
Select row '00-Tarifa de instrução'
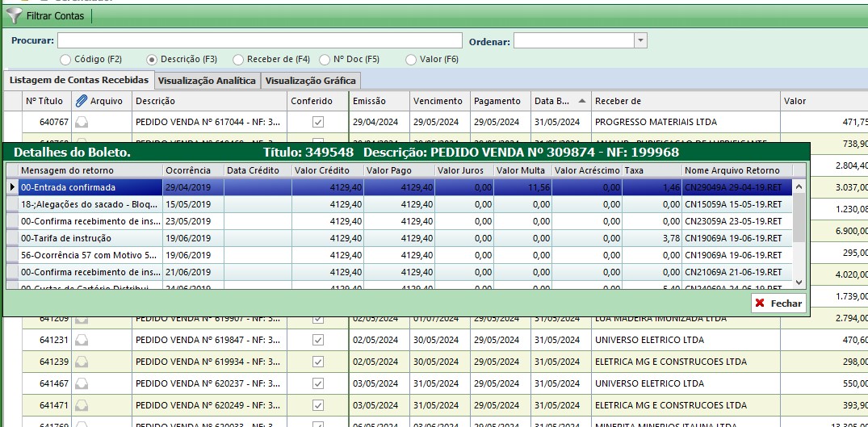[400, 238]
